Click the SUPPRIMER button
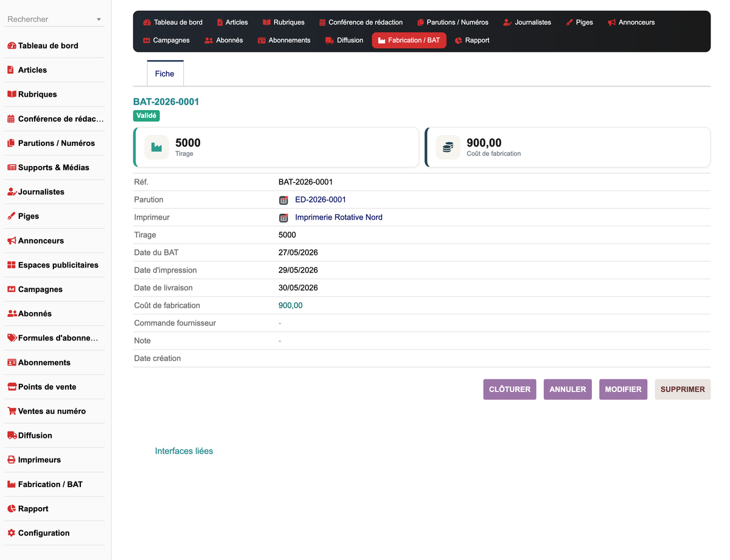Screen dimensions: 730x560 (683, 389)
